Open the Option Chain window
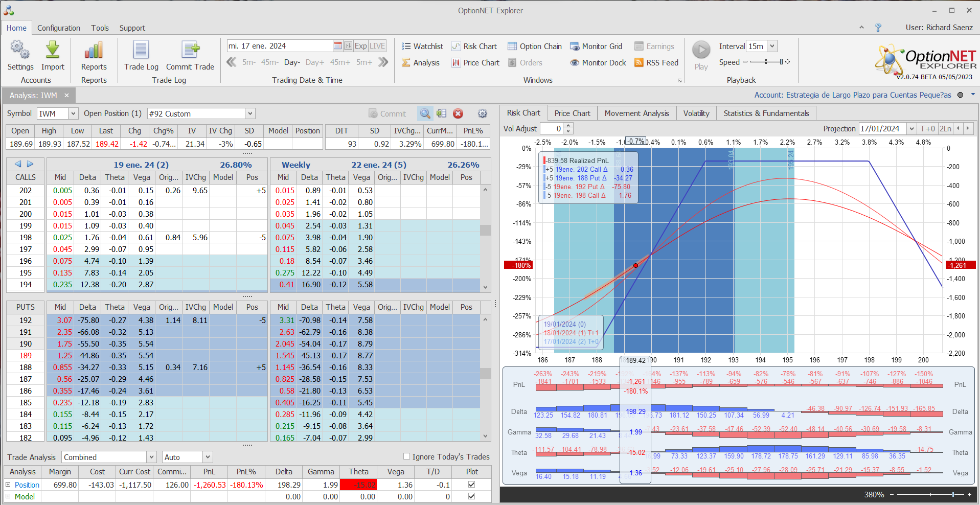This screenshot has height=505, width=980. 534,47
